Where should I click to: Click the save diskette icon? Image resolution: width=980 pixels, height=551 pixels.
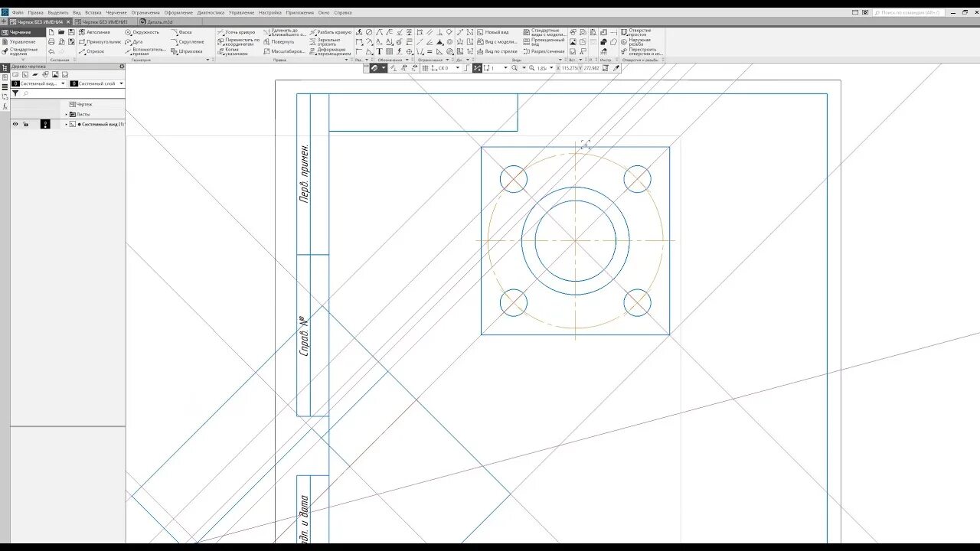71,32
